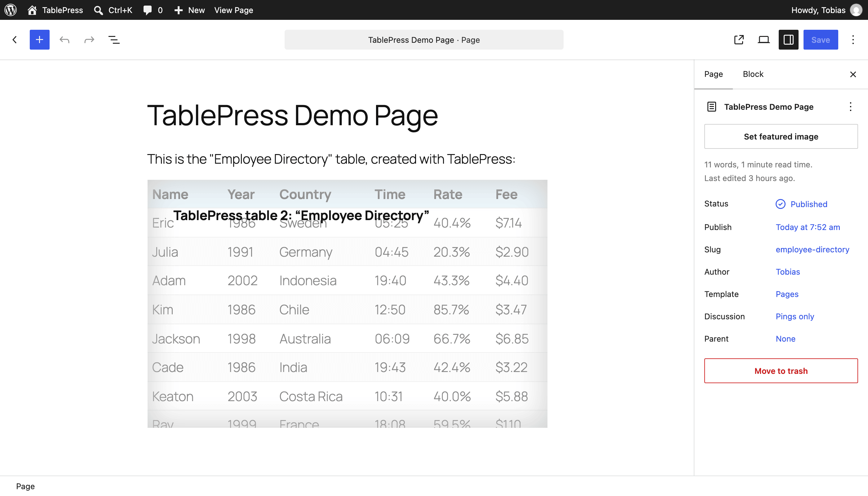Open Discussion setting Pings only
Viewport: 868px width, 496px height.
click(x=795, y=316)
